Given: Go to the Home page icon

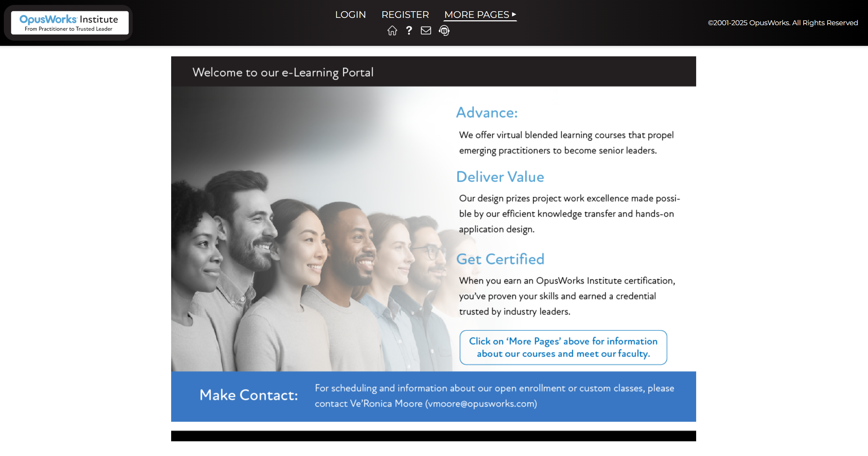Looking at the screenshot, I should [392, 30].
